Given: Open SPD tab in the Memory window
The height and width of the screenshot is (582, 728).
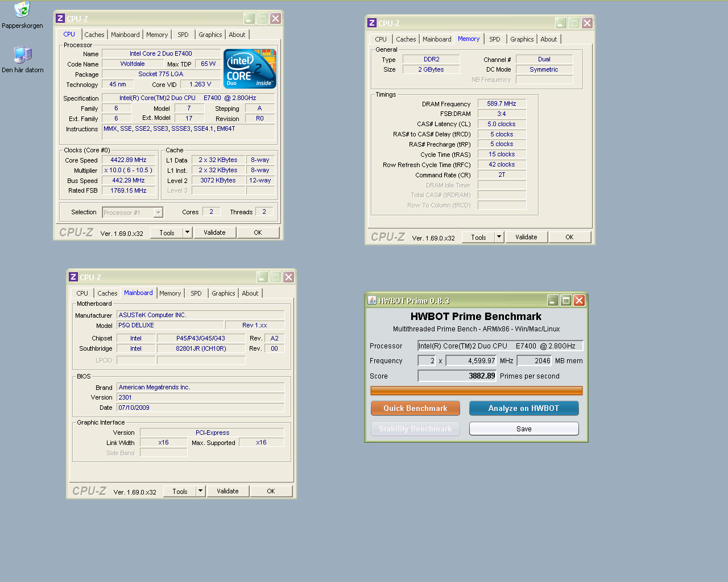Looking at the screenshot, I should tap(495, 39).
